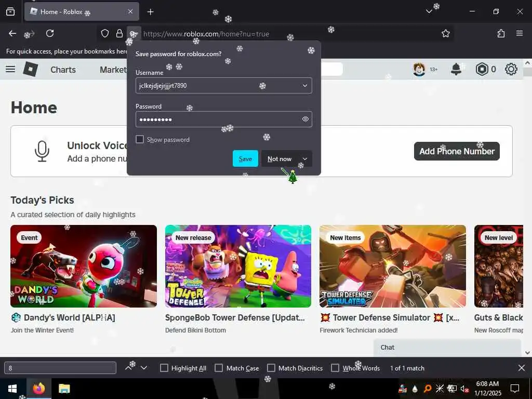Open Roblox hamburger navigation menu
Viewport: 532px width, 399px height.
[10, 69]
